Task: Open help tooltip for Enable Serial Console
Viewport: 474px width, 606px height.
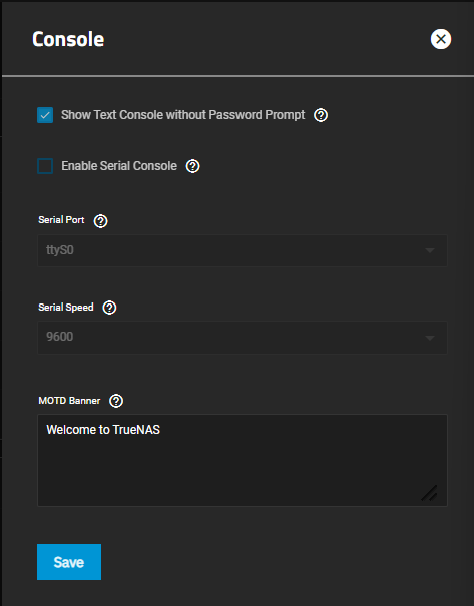Action: click(x=193, y=166)
